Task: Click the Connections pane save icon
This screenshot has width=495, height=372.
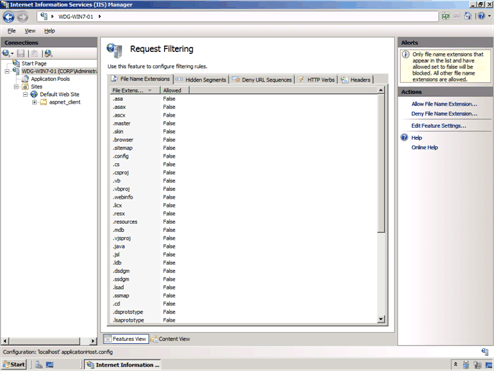Action: coord(21,53)
